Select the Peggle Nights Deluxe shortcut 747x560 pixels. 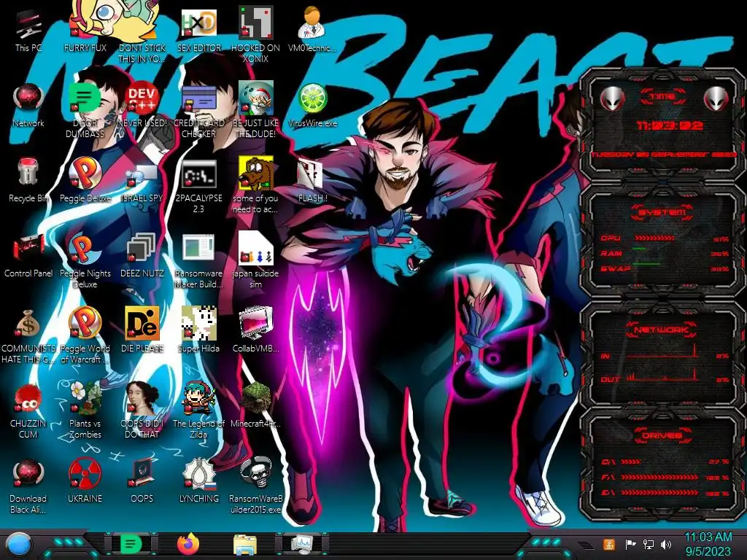pos(85,261)
